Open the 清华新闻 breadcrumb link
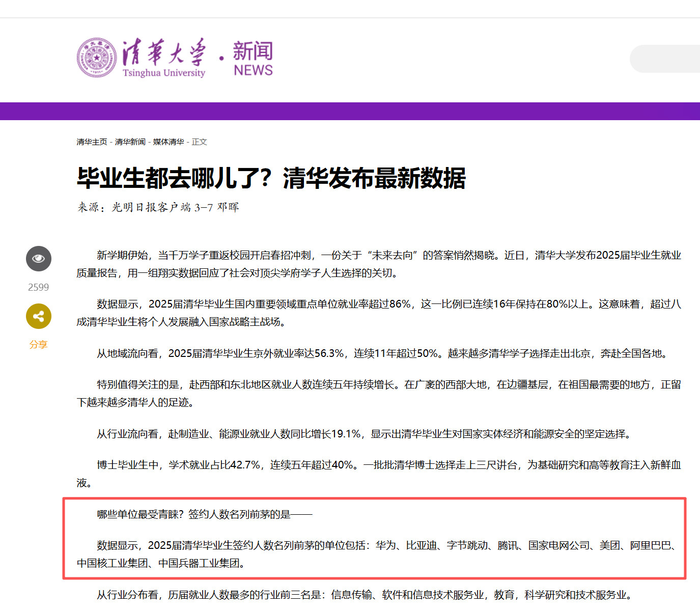The width and height of the screenshot is (700, 611). [130, 142]
